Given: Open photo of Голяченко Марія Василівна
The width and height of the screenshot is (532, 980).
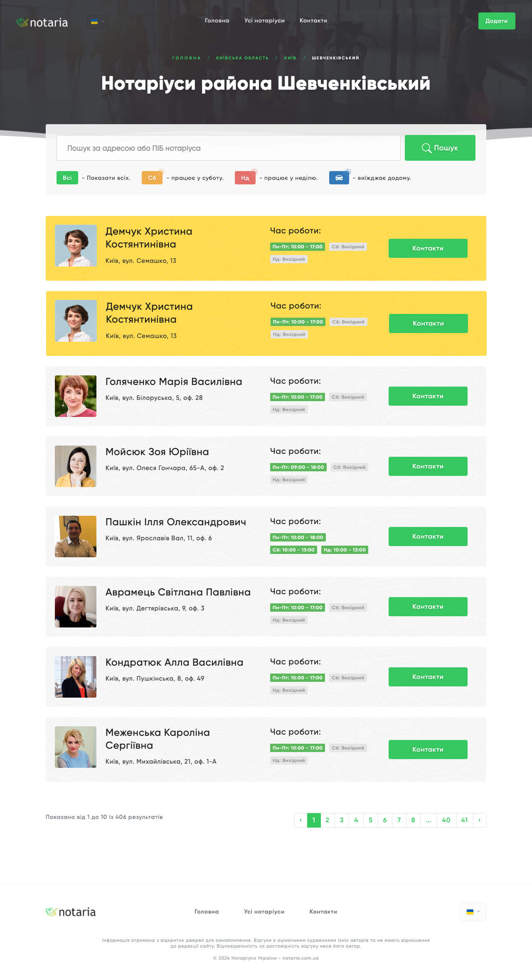Looking at the screenshot, I should tap(76, 396).
